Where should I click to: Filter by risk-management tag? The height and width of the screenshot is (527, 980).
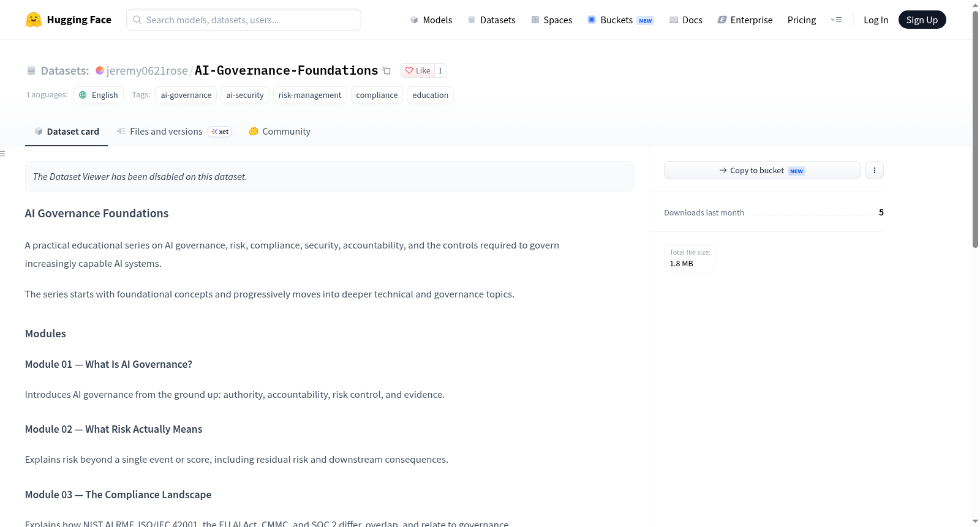tap(310, 95)
